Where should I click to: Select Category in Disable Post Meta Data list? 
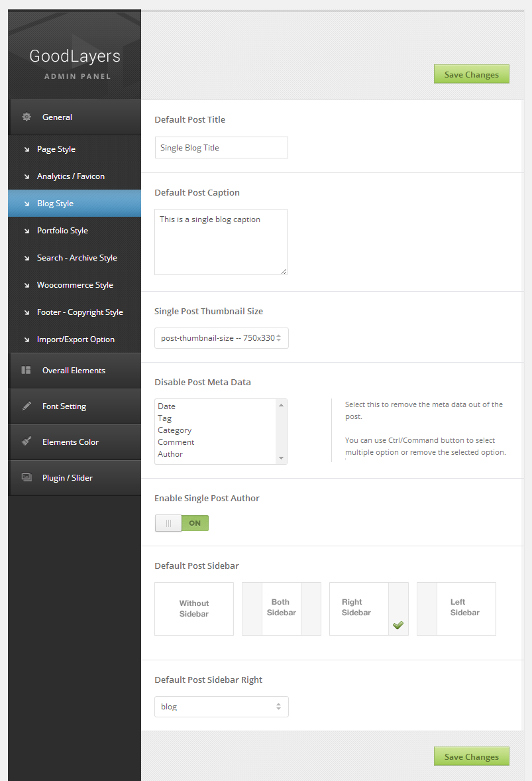(175, 430)
